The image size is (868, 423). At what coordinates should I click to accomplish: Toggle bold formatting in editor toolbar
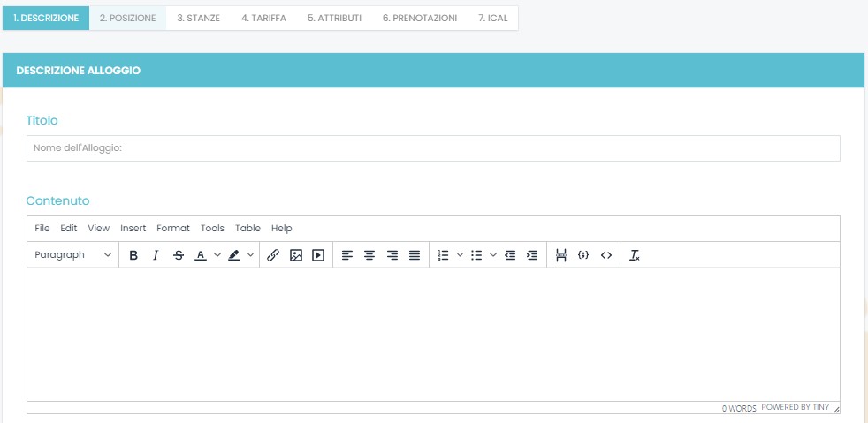coord(133,255)
